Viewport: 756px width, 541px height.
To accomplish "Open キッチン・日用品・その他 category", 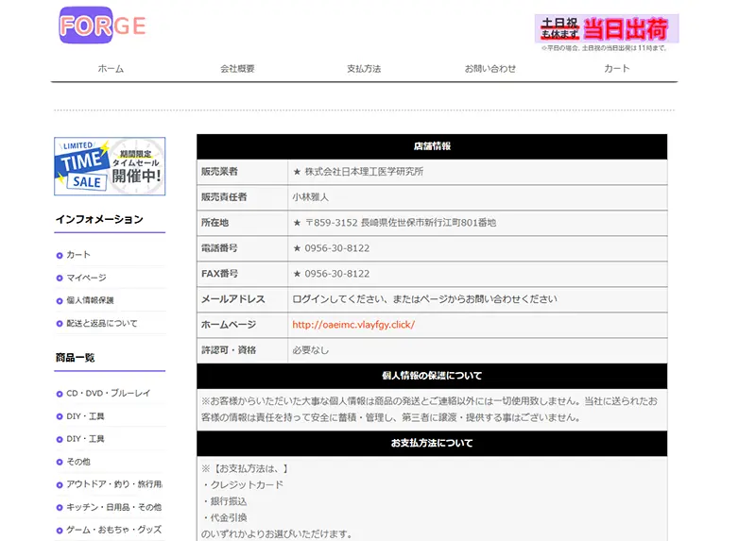I will 113,507.
